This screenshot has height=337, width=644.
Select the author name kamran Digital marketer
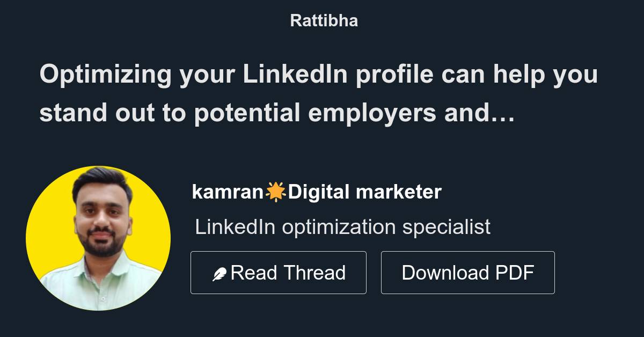point(317,191)
